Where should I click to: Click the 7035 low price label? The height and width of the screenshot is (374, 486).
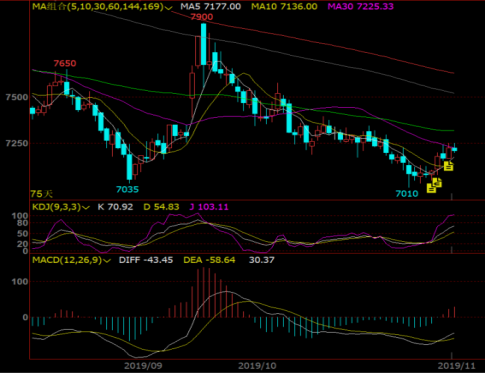point(127,190)
